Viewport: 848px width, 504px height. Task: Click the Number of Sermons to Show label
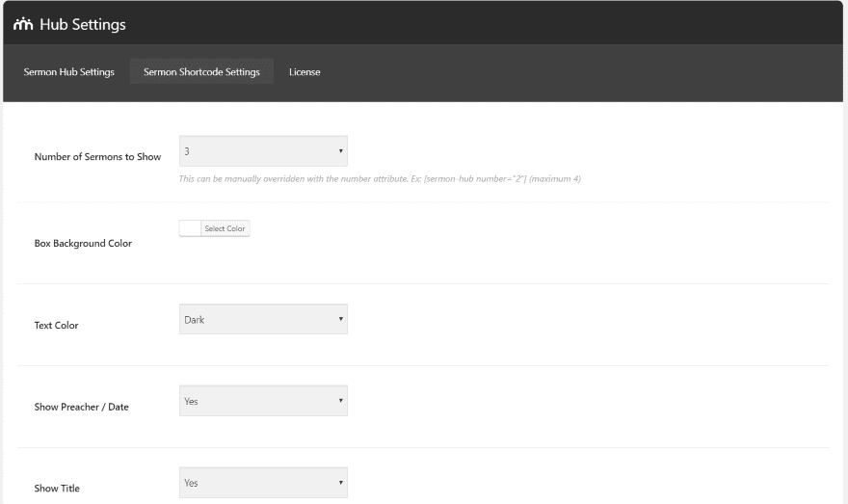point(97,156)
